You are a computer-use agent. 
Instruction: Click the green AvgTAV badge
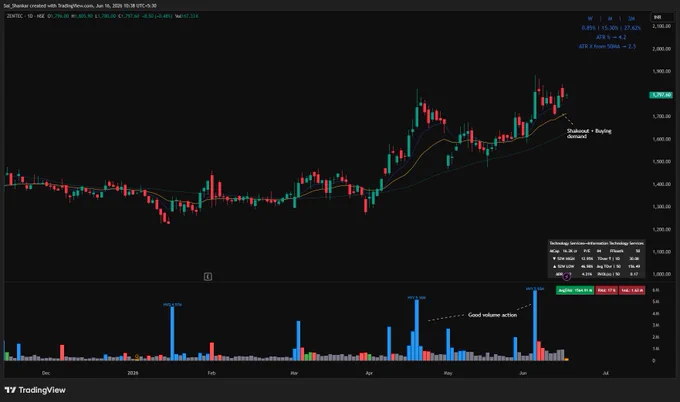coord(575,290)
